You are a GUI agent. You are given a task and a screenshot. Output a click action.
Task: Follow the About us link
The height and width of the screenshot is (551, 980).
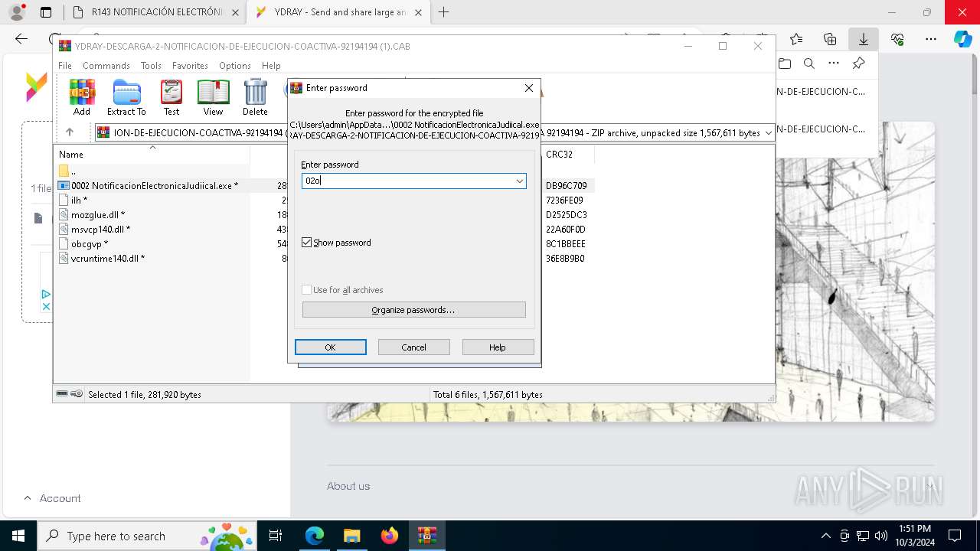click(348, 486)
